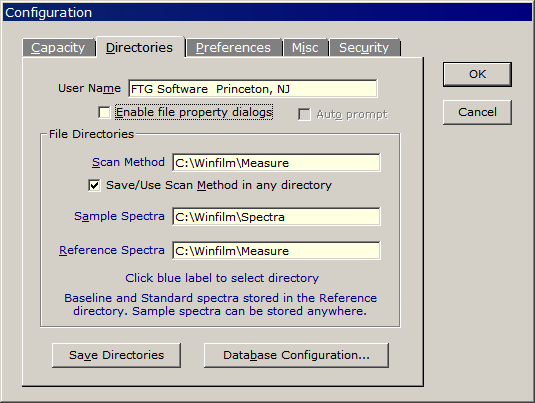Click Save Directories button
Image resolution: width=535 pixels, height=403 pixels.
click(116, 355)
